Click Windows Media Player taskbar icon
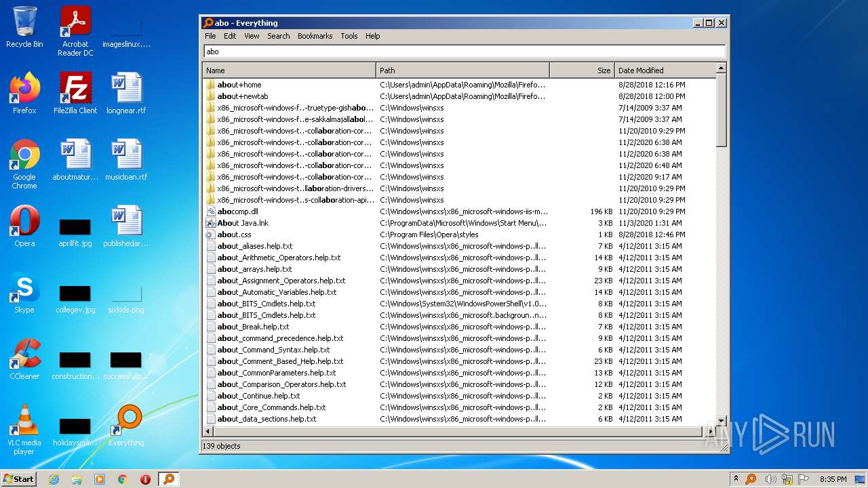 point(100,479)
